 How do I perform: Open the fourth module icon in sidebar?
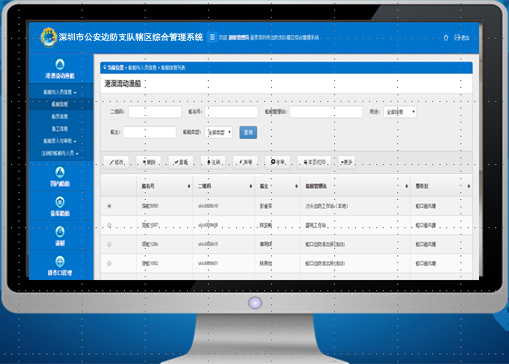(x=60, y=231)
